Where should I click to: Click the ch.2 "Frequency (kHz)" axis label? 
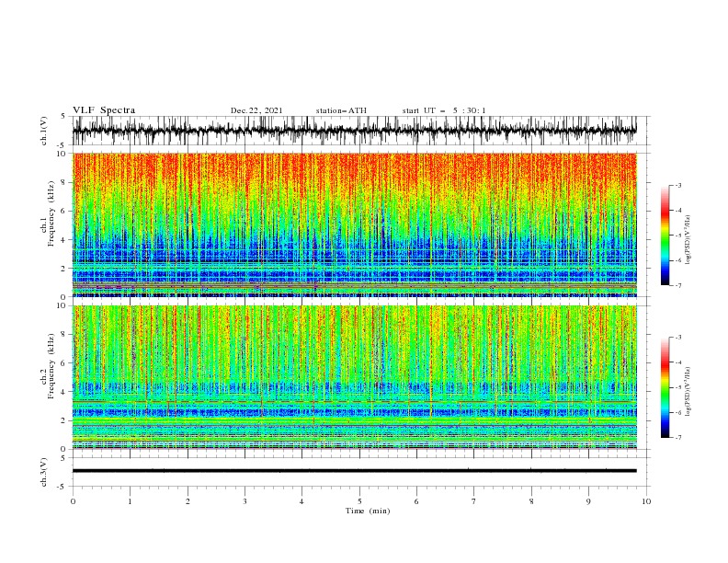(51, 366)
